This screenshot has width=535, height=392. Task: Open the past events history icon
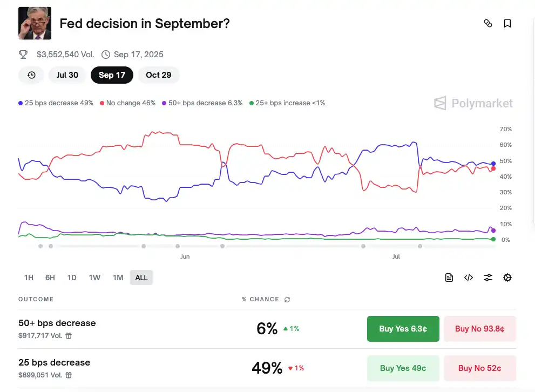point(31,75)
